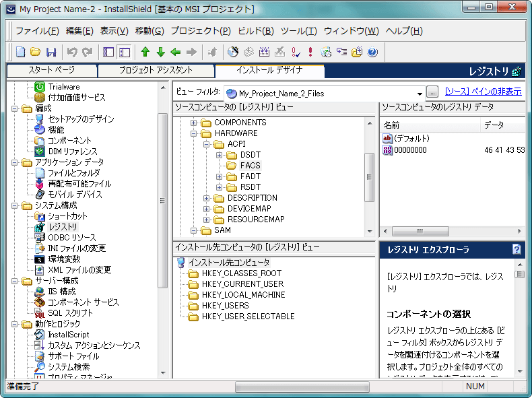Click the Registry Explorer help icon

tap(517, 249)
